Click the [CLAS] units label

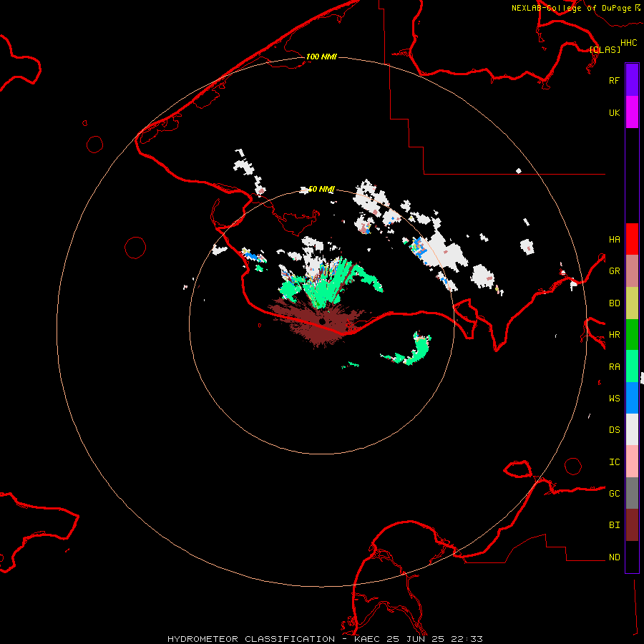605,49
